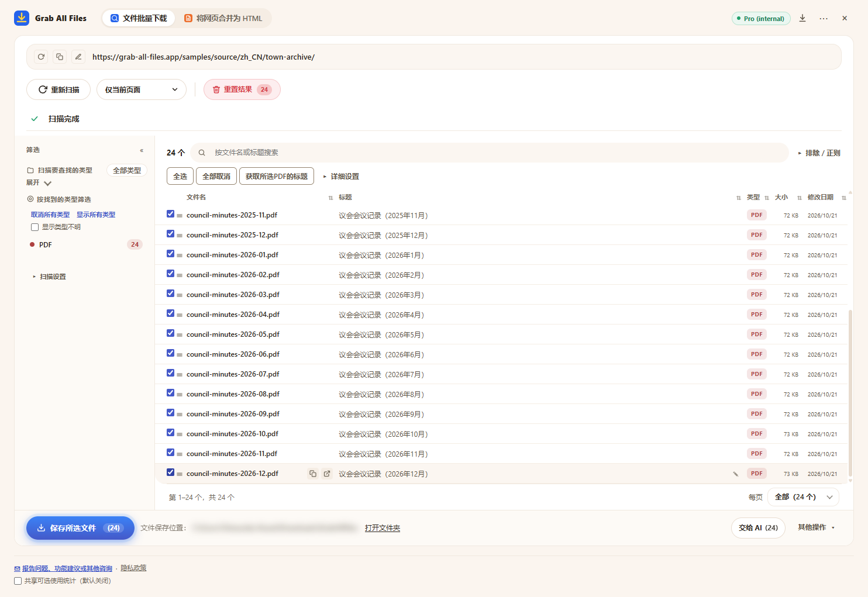Viewport: 868px width, 597px height.
Task: Enable the 显示类型不明 checkbox
Action: coord(35,227)
